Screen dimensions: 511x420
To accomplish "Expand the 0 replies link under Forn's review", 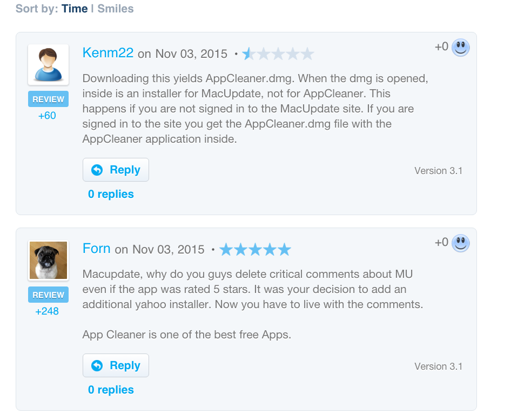I will (x=111, y=390).
